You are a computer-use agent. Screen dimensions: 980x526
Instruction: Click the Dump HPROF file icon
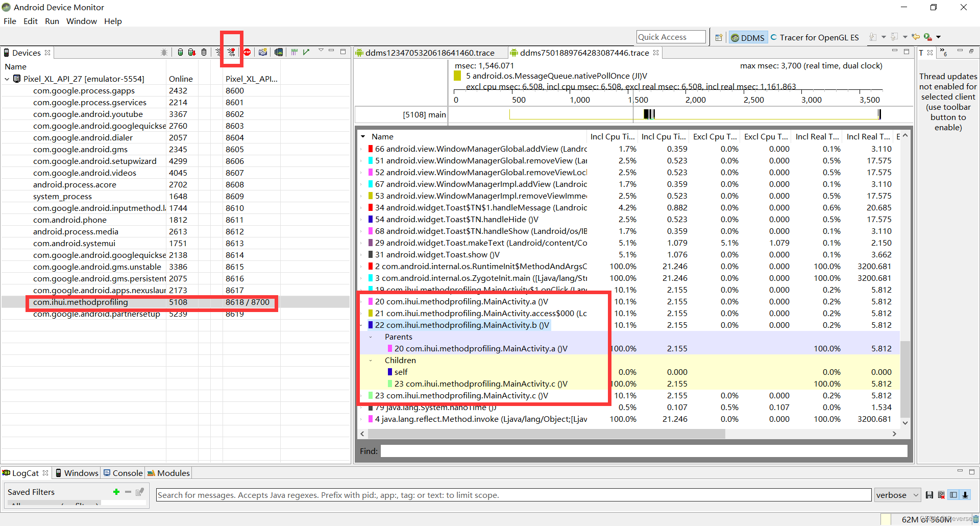[x=192, y=52]
